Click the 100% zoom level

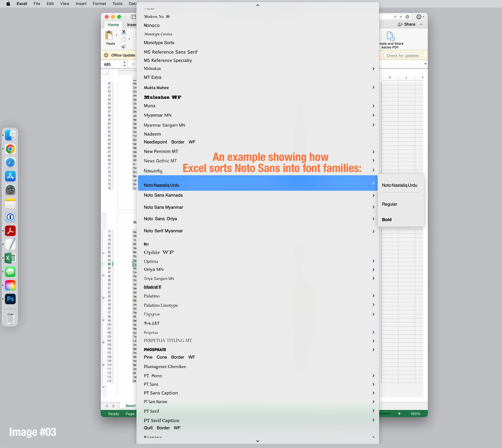click(x=415, y=414)
